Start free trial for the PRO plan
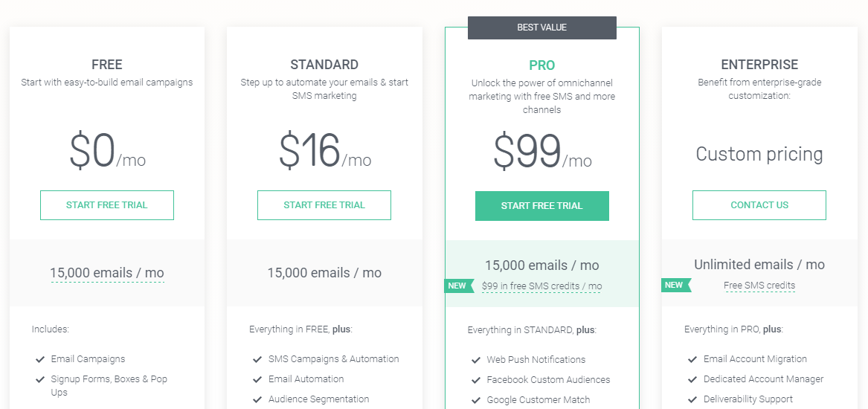 pos(542,206)
